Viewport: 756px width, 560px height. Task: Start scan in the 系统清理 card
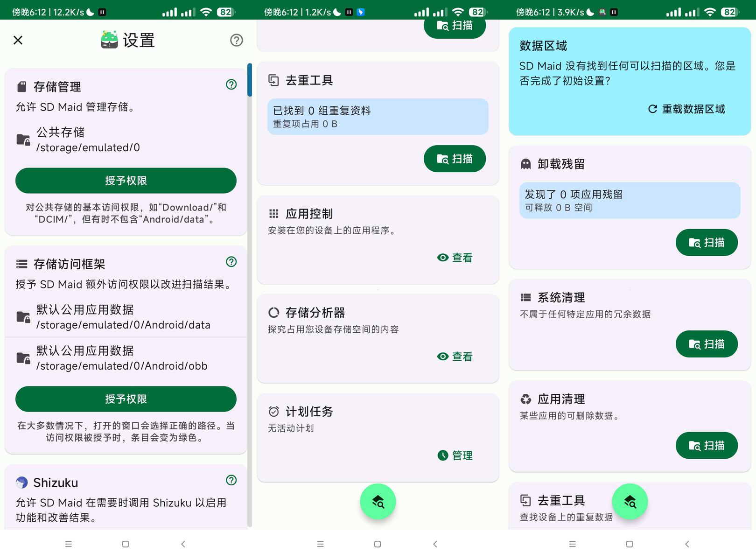tap(707, 344)
